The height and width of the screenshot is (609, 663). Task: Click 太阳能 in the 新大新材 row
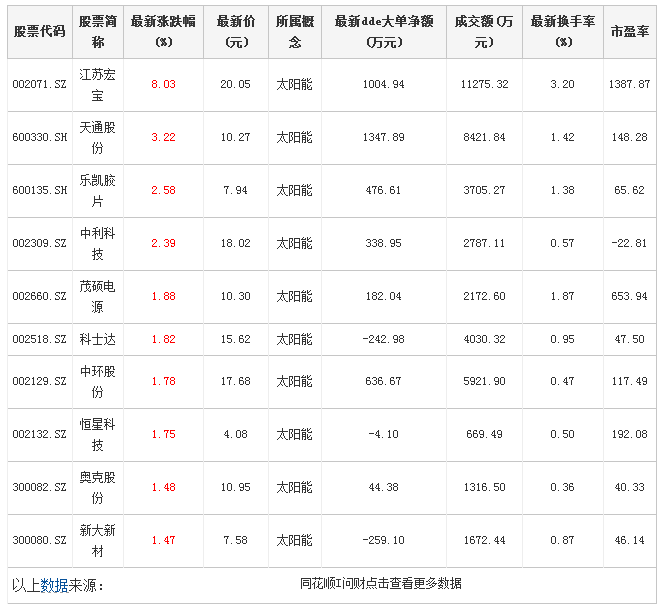pos(294,540)
